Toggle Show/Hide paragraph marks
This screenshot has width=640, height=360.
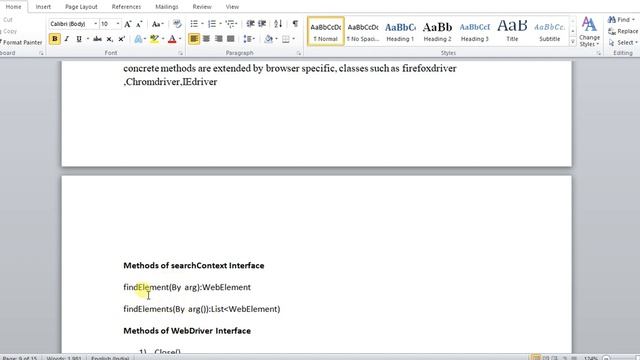[x=295, y=24]
